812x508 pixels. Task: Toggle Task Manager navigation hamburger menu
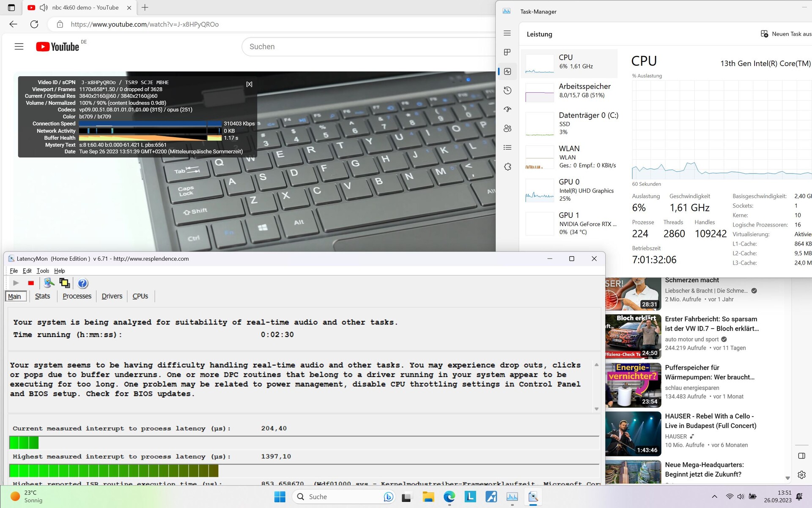coord(507,33)
